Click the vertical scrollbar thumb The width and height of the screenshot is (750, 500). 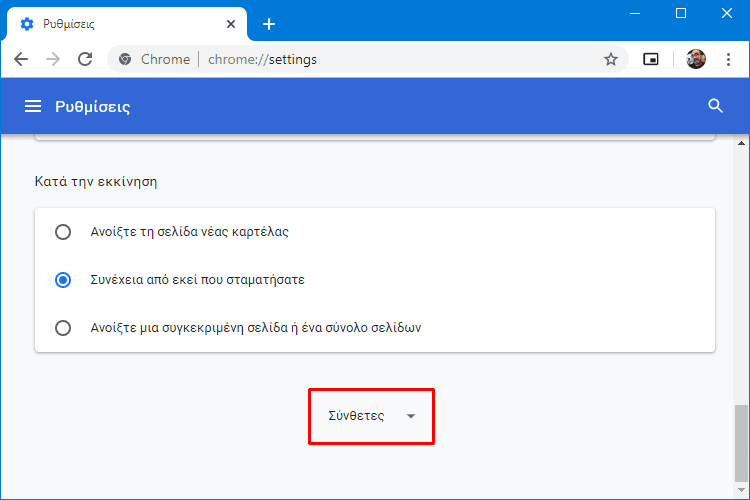click(741, 444)
